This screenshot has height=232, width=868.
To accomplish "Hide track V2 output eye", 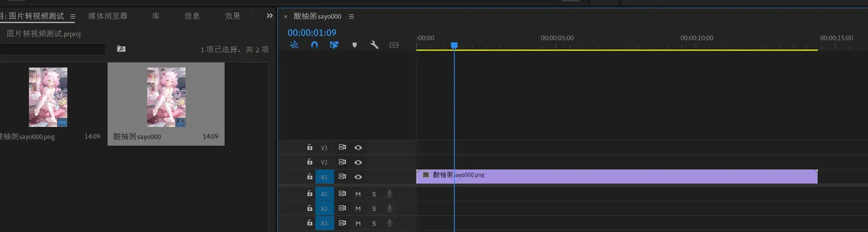I will click(358, 162).
